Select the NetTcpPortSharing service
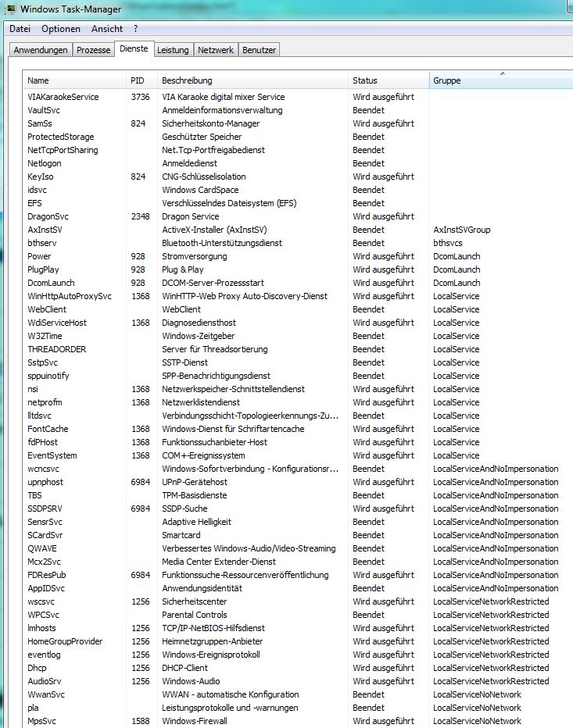This screenshot has height=728, width=573. tap(63, 150)
